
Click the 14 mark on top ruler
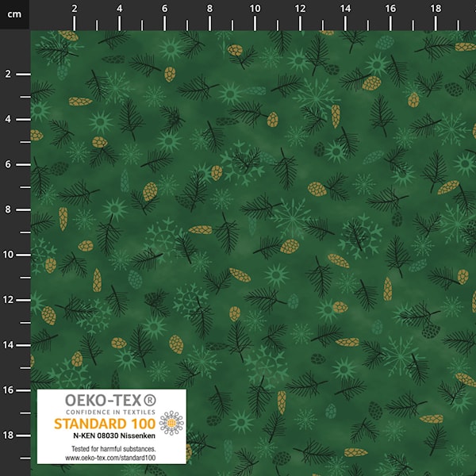tap(345, 8)
